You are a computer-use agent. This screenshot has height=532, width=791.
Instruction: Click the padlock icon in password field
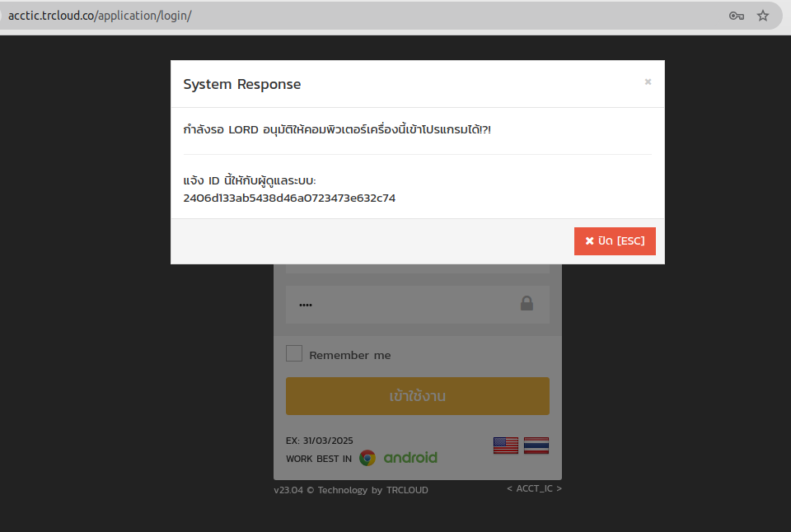click(527, 303)
